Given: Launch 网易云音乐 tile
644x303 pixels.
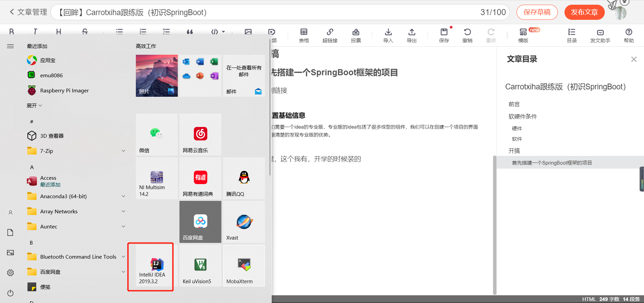Looking at the screenshot, I should click(x=200, y=134).
